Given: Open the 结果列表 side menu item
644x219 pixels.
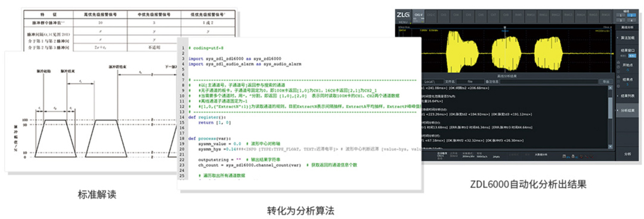Looking at the screenshot, I should coord(627,96).
